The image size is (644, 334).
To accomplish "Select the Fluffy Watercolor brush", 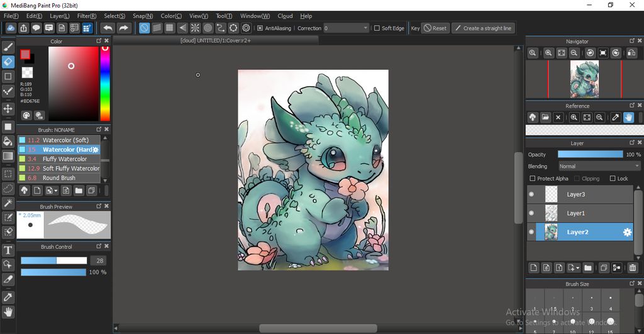I will [x=64, y=159].
